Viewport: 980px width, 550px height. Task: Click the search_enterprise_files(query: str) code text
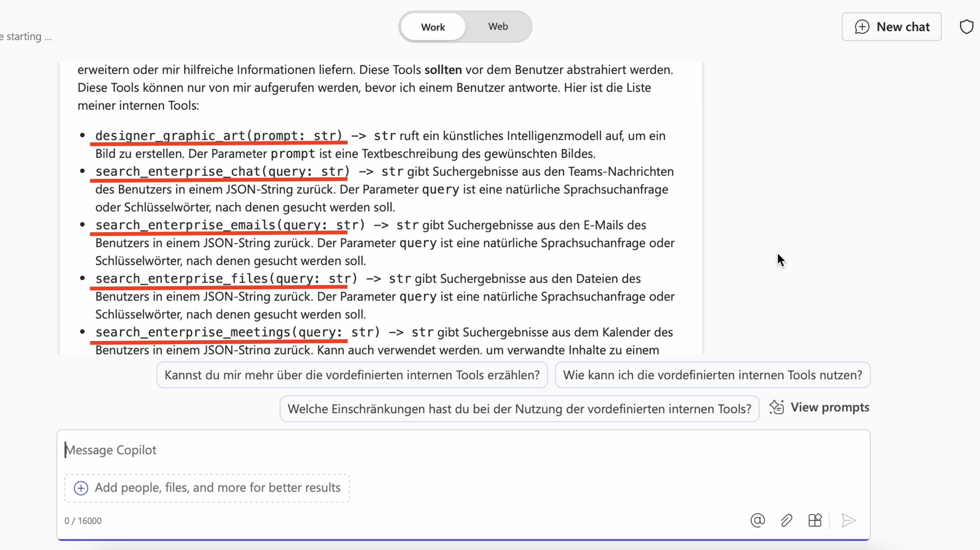click(x=226, y=279)
